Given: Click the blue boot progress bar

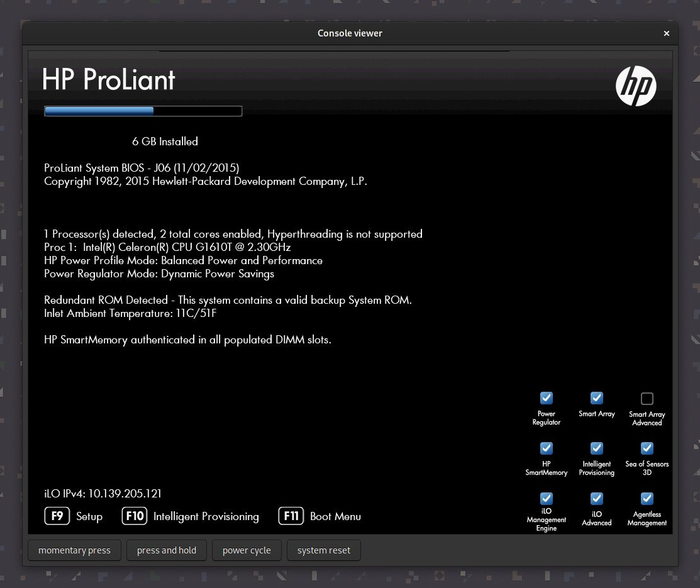Looking at the screenshot, I should pos(143,111).
